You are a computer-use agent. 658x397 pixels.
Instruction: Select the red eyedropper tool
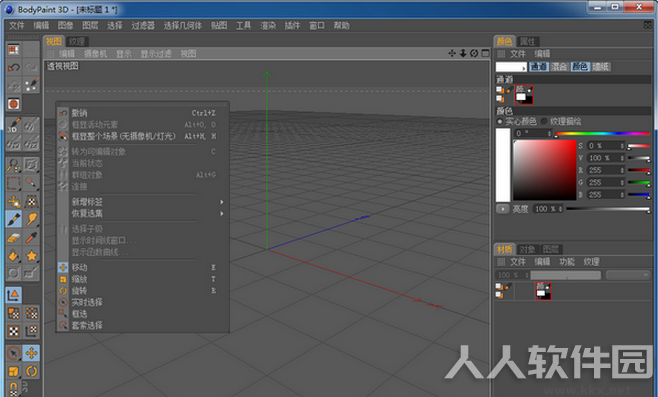click(31, 238)
